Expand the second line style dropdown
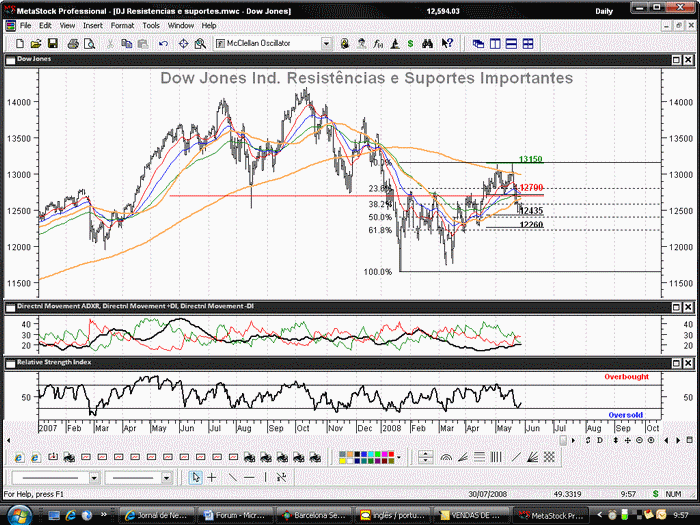 [x=167, y=478]
